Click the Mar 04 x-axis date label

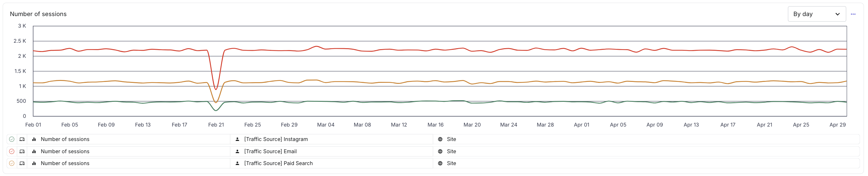tap(326, 125)
